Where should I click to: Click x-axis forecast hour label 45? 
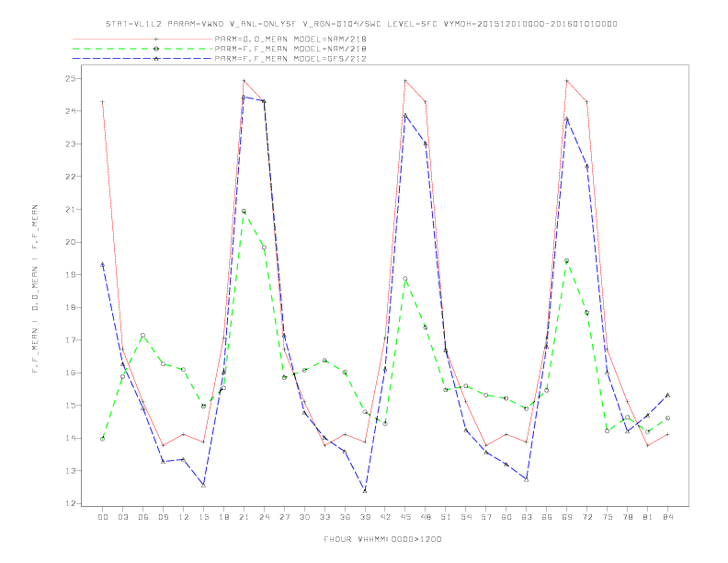point(405,517)
